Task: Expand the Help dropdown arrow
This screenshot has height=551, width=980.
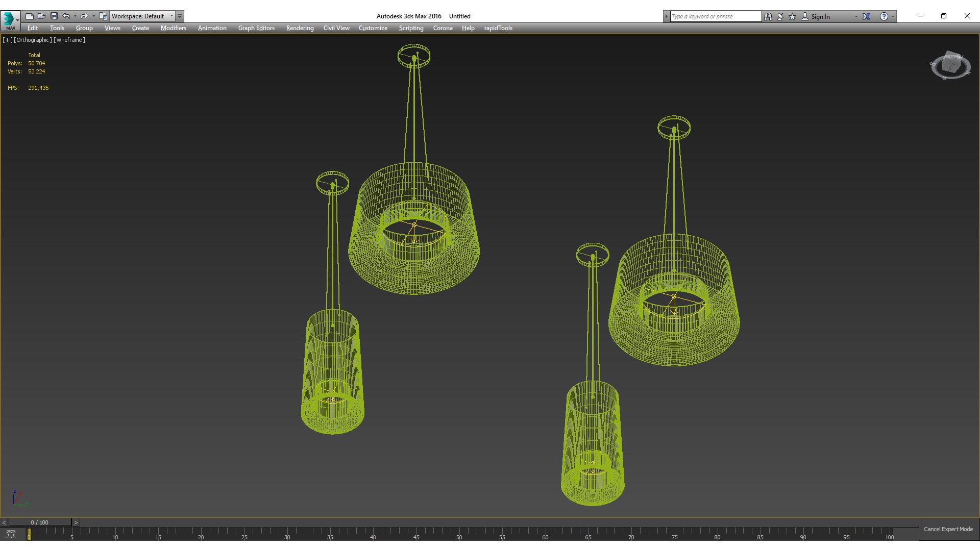Action: pyautogui.click(x=893, y=16)
